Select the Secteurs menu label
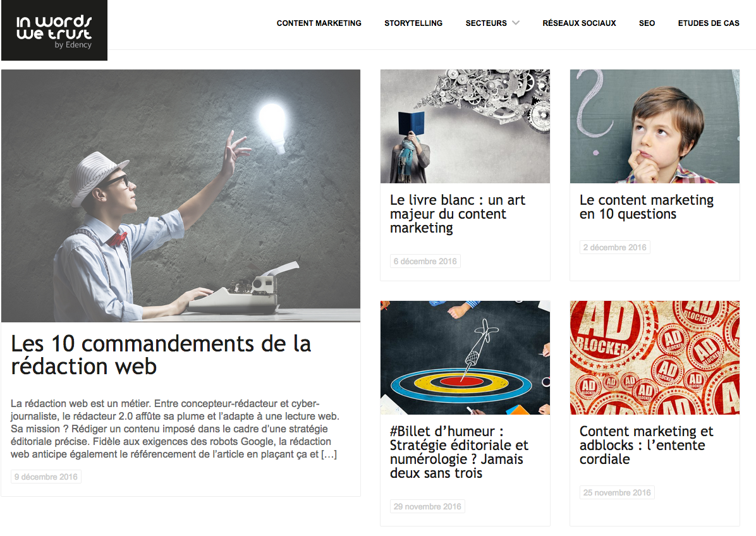Viewport: 756px width, 536px height. pyautogui.click(x=486, y=23)
